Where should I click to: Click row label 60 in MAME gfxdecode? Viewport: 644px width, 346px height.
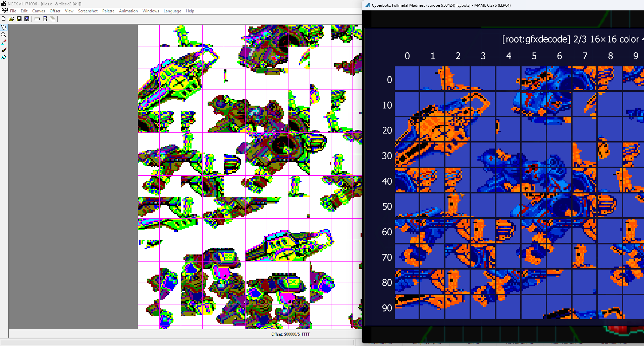tap(387, 232)
